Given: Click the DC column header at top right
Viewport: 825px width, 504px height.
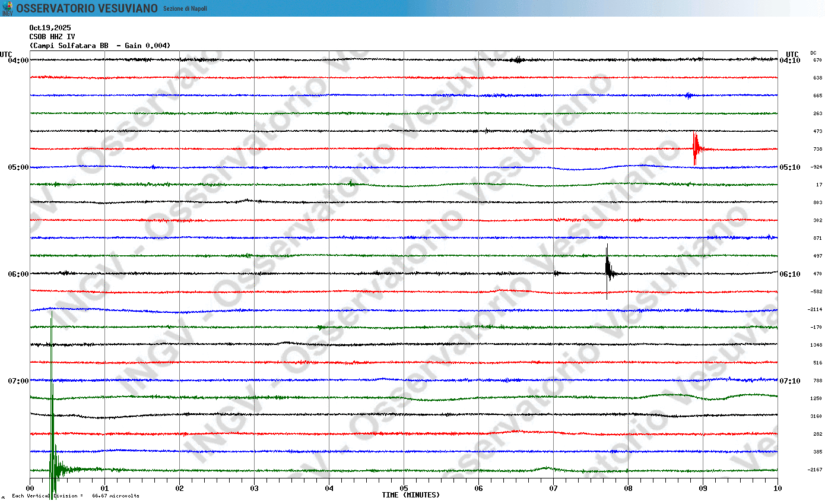Looking at the screenshot, I should (x=813, y=53).
